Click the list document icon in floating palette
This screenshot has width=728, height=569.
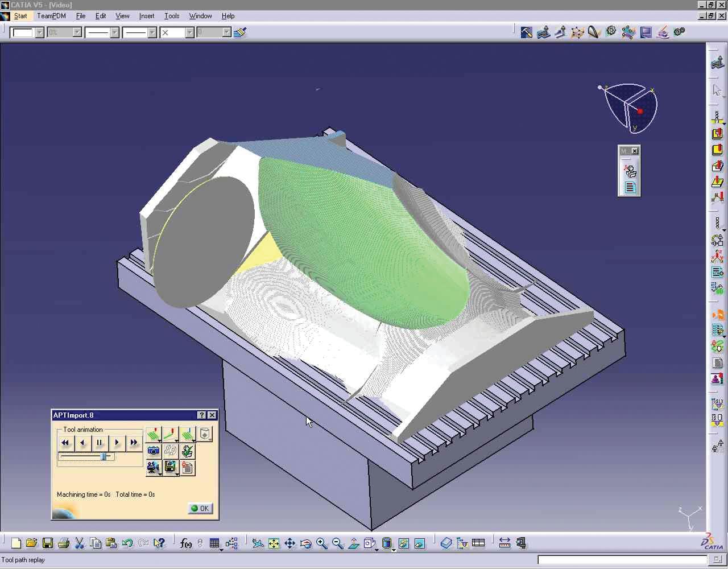click(630, 187)
